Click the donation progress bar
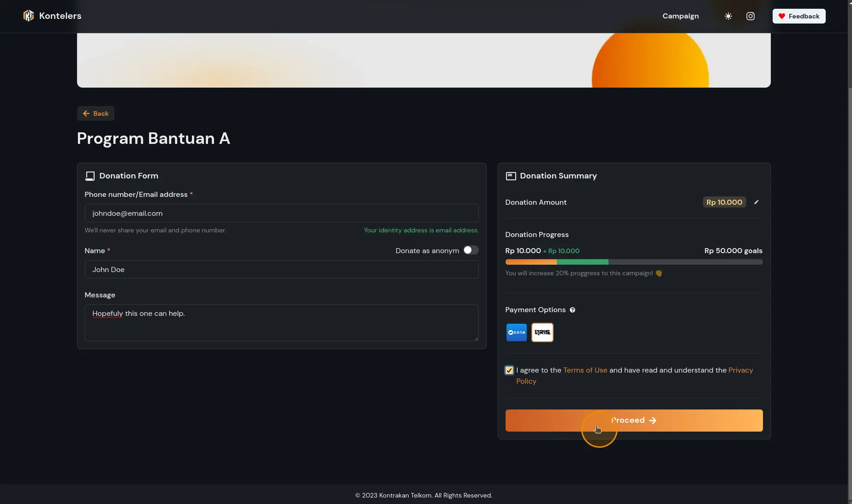The width and height of the screenshot is (852, 504). (x=633, y=262)
